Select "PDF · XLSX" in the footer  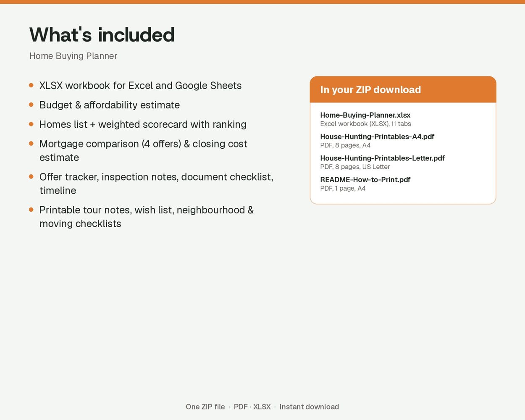coord(252,407)
